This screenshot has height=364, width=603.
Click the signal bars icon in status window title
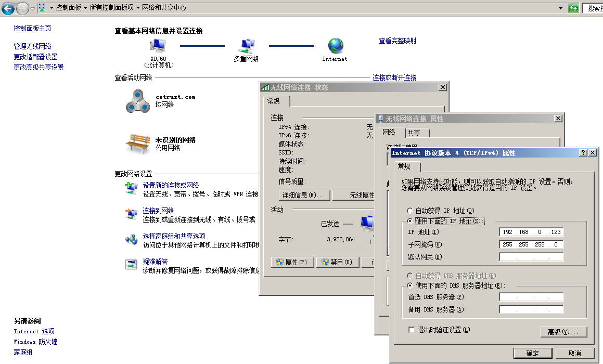click(265, 88)
